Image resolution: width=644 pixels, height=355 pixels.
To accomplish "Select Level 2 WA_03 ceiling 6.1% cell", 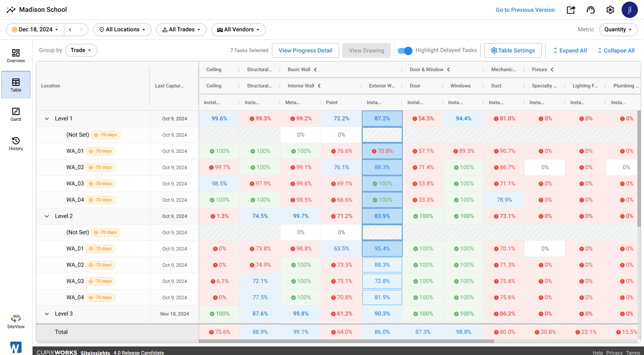I will (x=219, y=281).
